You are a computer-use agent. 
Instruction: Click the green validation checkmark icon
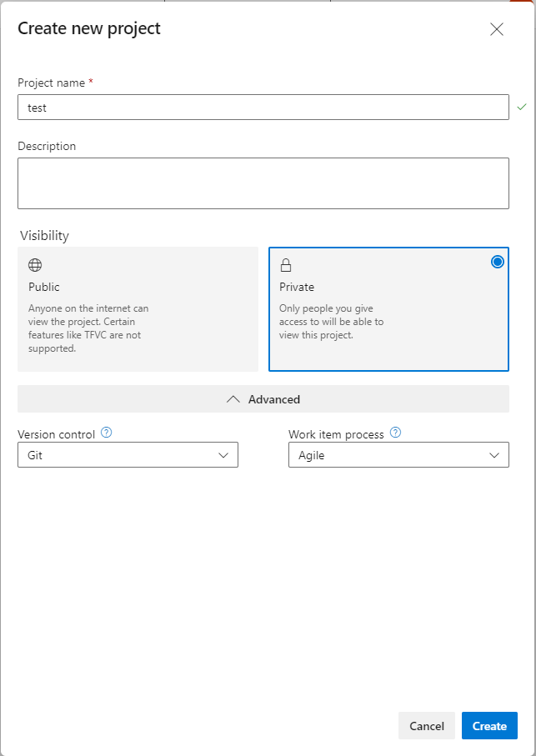(x=522, y=108)
